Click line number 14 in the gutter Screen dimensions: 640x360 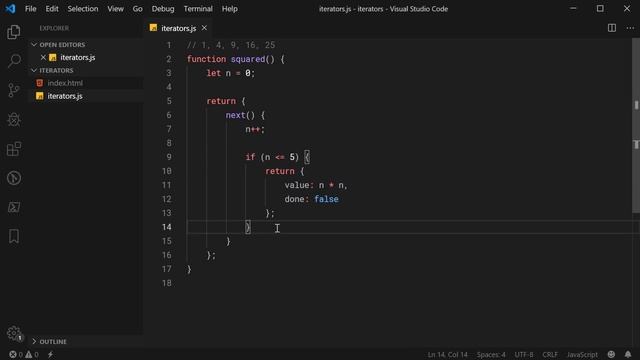tap(167, 227)
